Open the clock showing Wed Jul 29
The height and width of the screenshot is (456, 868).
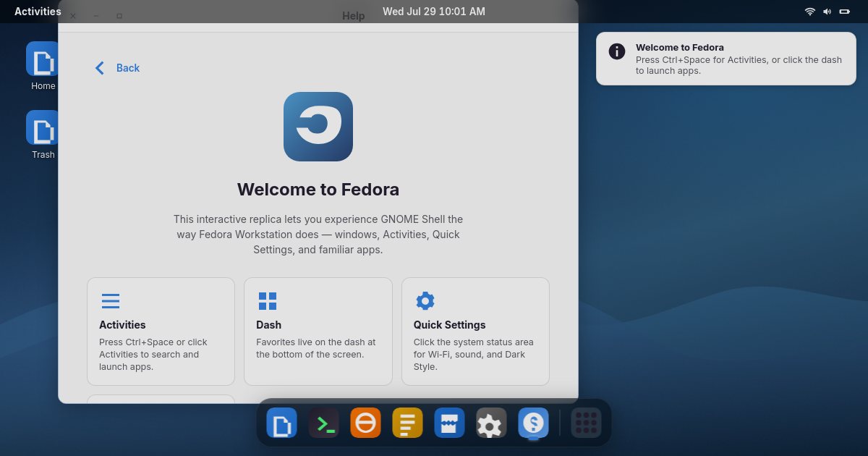tap(434, 12)
